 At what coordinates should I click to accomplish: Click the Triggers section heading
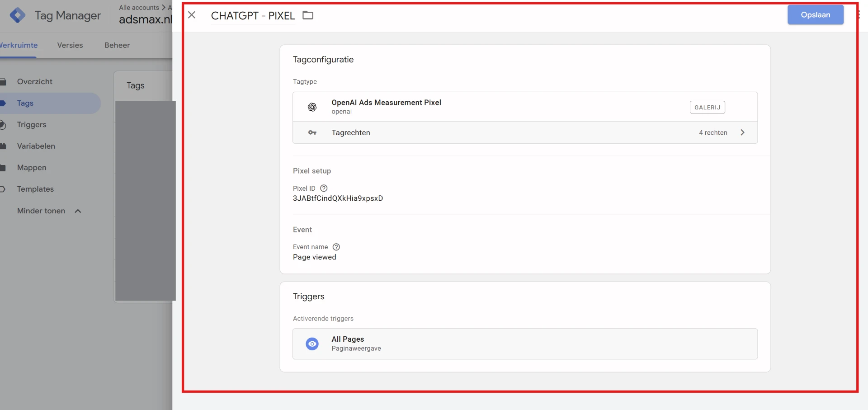click(x=308, y=297)
